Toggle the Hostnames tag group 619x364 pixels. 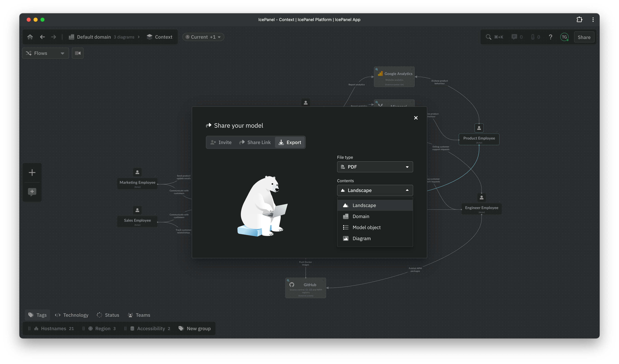coord(54,329)
